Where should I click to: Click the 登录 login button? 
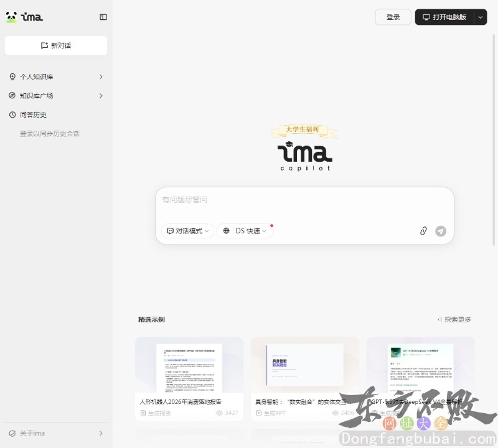393,17
